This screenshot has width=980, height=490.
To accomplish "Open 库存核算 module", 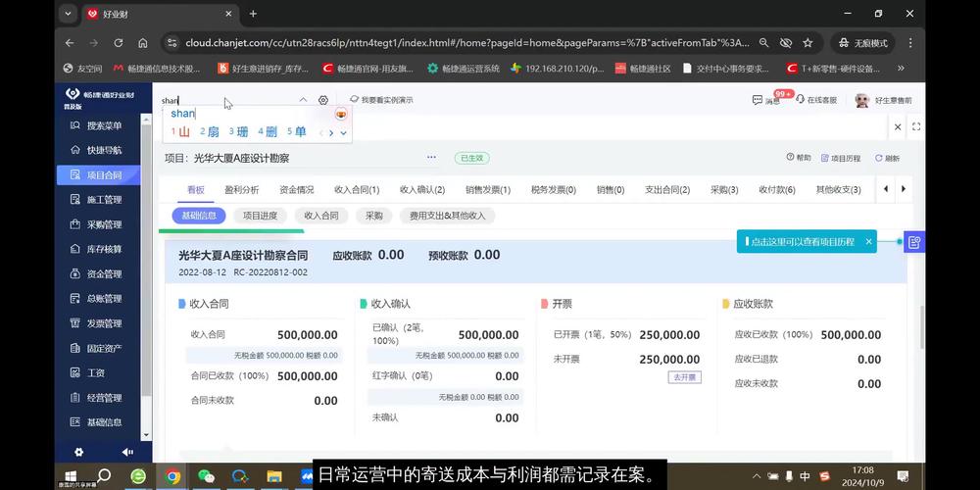I will click(x=97, y=249).
